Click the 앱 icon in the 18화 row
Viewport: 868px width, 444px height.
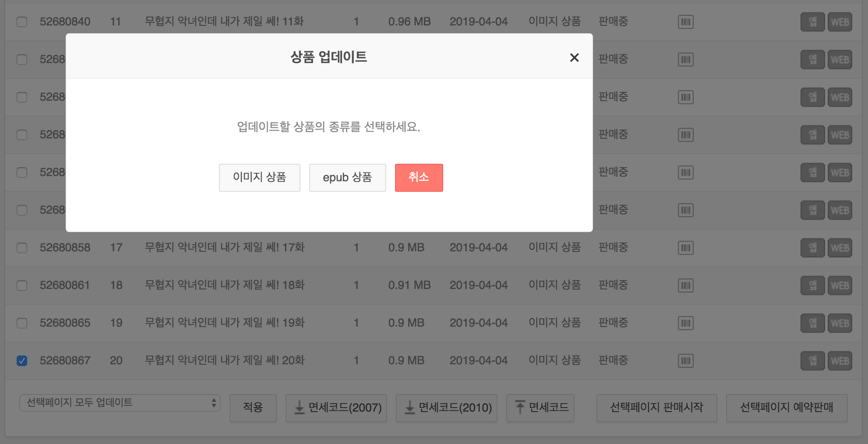point(813,285)
